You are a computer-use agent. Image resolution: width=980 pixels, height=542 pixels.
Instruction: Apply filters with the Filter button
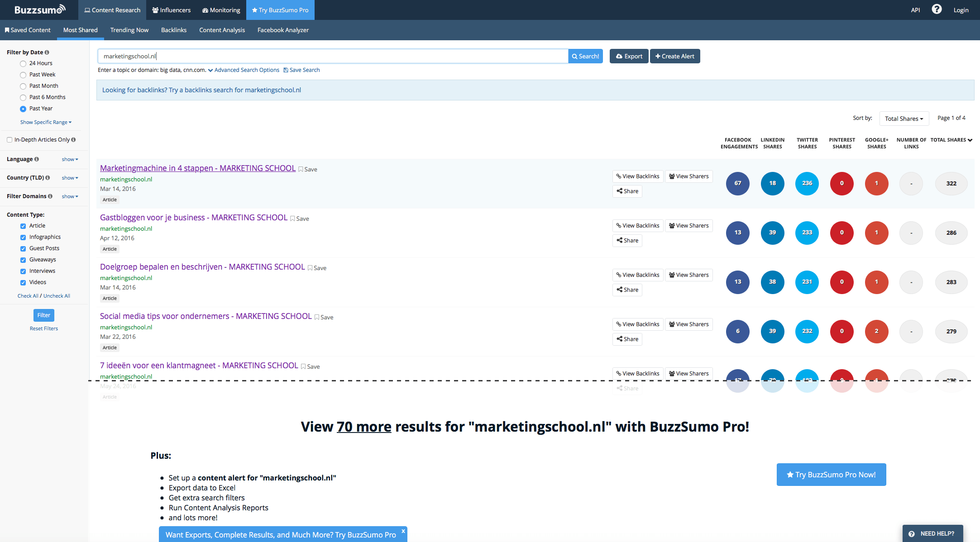(44, 315)
